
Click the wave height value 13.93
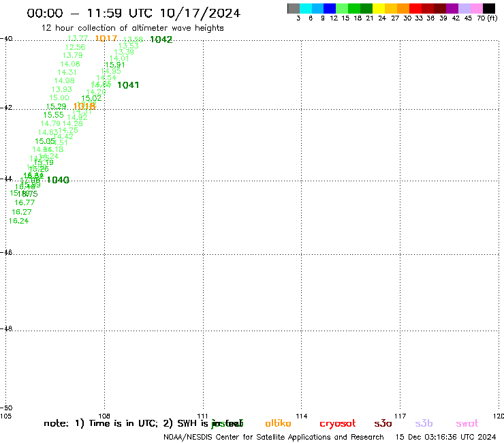(62, 89)
